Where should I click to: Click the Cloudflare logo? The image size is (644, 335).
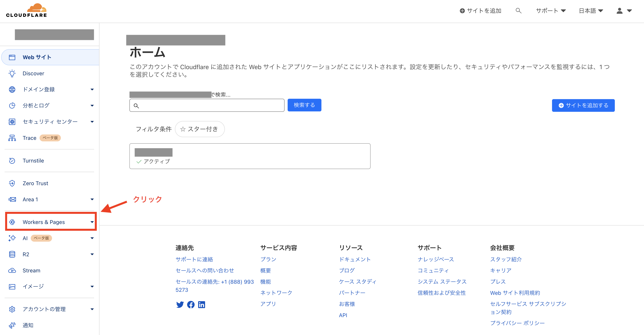click(x=26, y=11)
